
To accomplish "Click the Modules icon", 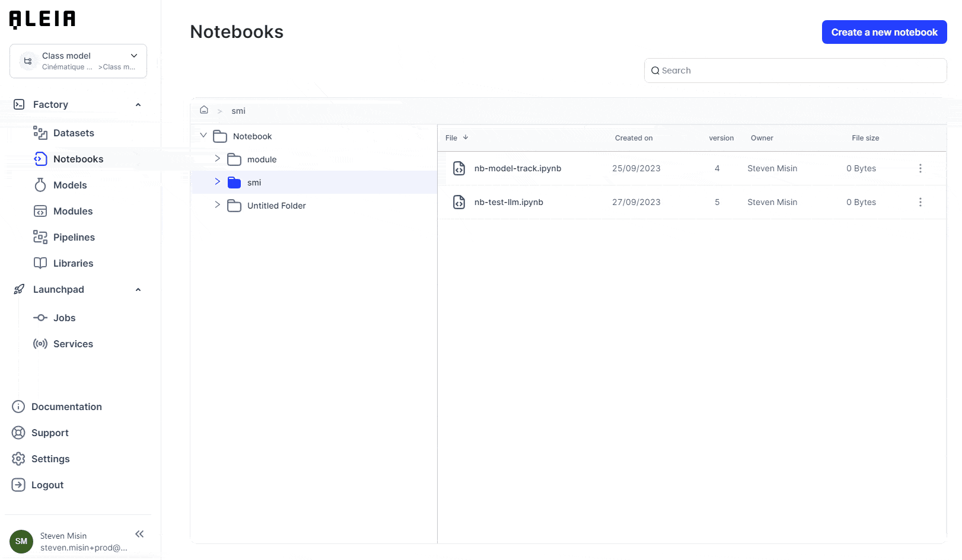I will pos(40,211).
